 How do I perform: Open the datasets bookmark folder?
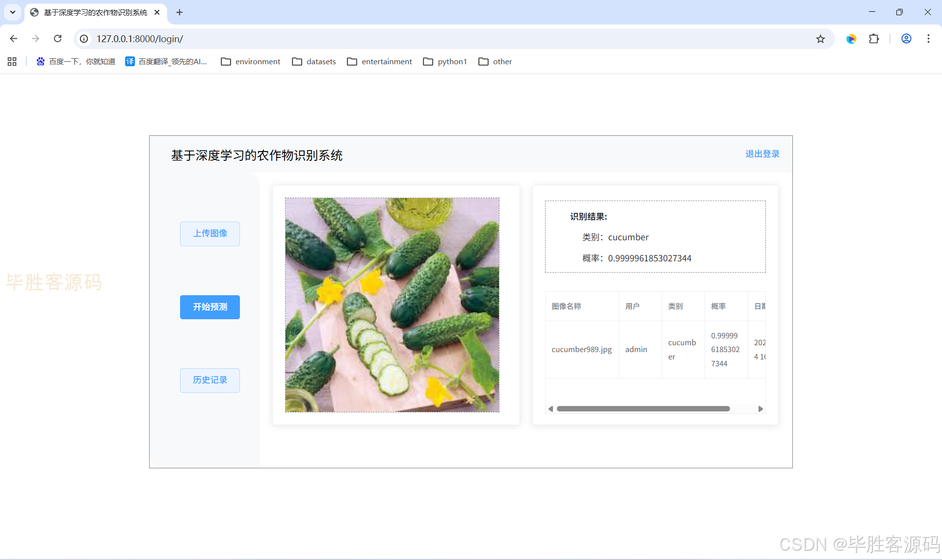click(314, 61)
